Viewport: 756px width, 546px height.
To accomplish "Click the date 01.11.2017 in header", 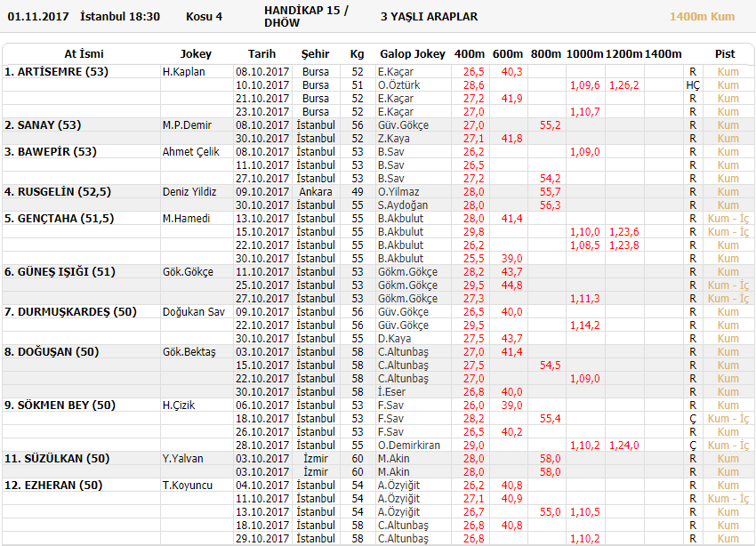I will 38,16.
